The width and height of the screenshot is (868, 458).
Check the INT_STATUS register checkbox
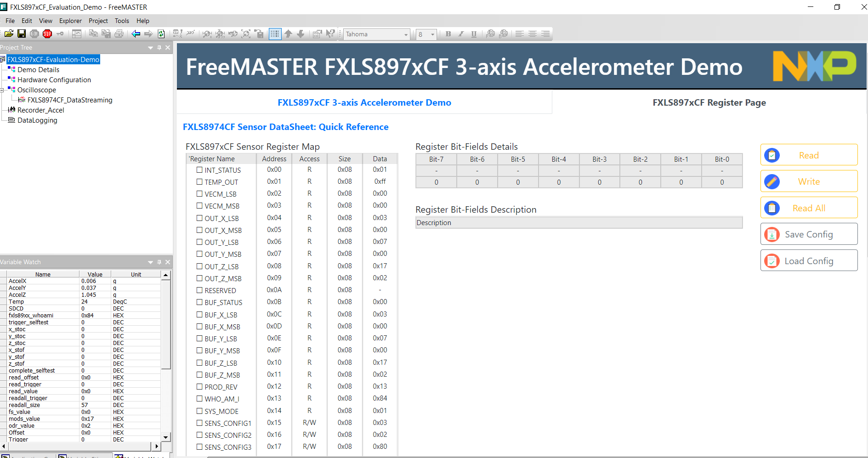[199, 170]
